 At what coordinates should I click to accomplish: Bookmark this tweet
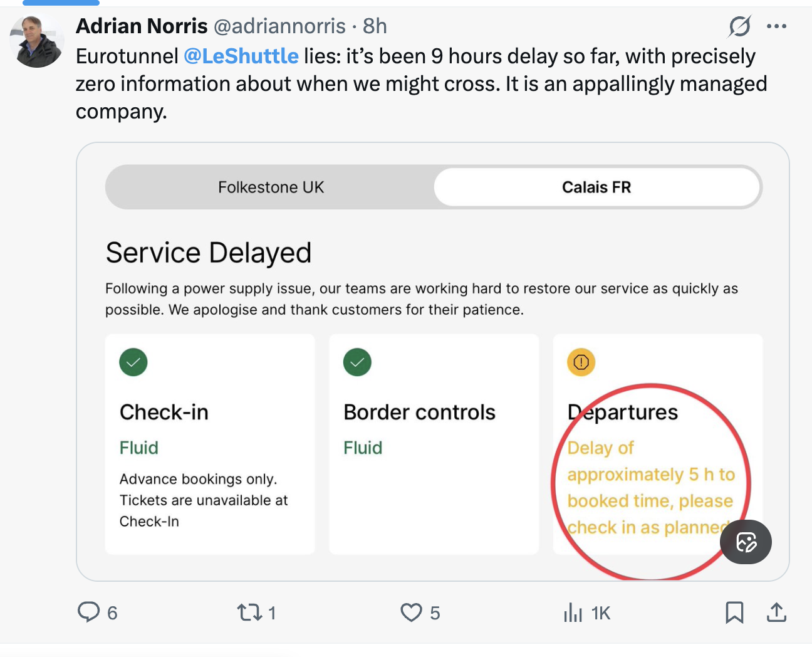point(734,612)
